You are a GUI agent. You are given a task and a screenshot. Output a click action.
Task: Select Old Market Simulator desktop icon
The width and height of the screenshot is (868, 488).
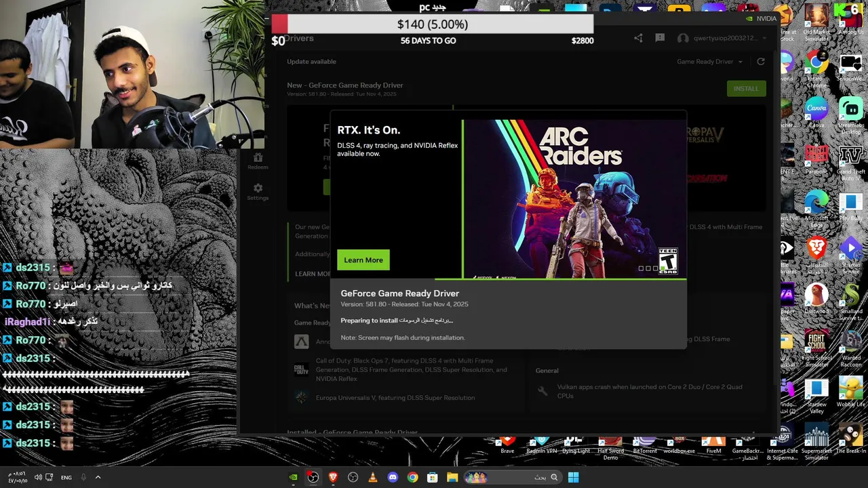point(816,22)
